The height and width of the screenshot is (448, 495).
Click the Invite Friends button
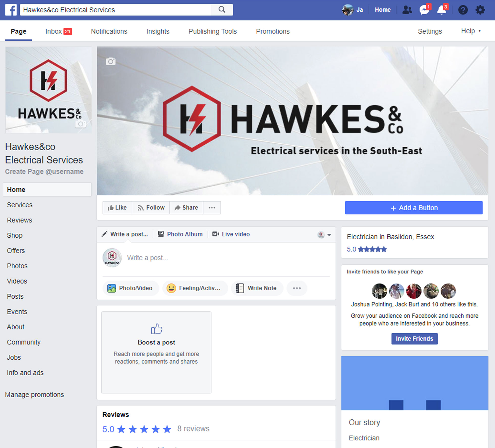tap(415, 339)
